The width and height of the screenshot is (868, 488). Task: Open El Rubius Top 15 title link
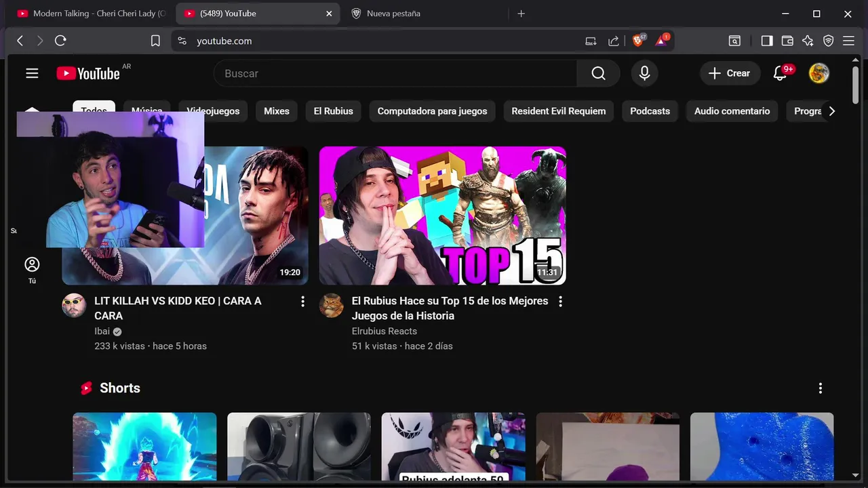click(x=450, y=308)
